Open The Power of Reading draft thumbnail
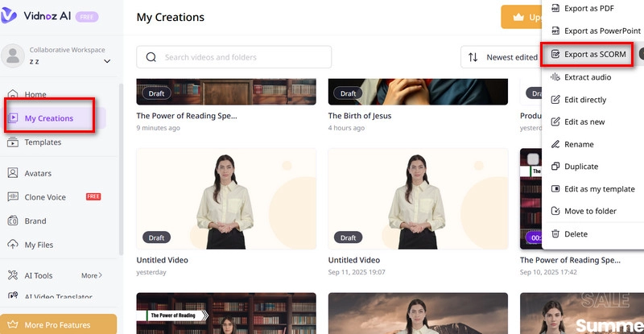 226,92
